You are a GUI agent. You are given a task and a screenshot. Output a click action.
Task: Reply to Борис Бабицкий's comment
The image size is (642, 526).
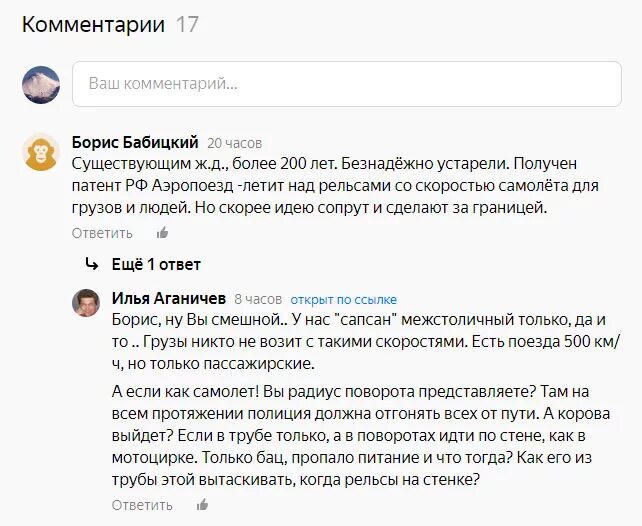click(102, 233)
